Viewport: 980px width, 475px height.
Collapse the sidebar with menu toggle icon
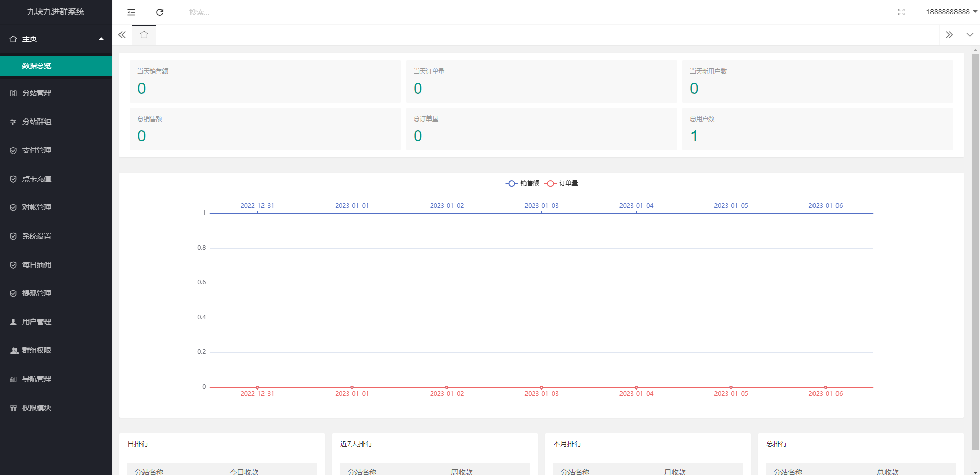[131, 12]
